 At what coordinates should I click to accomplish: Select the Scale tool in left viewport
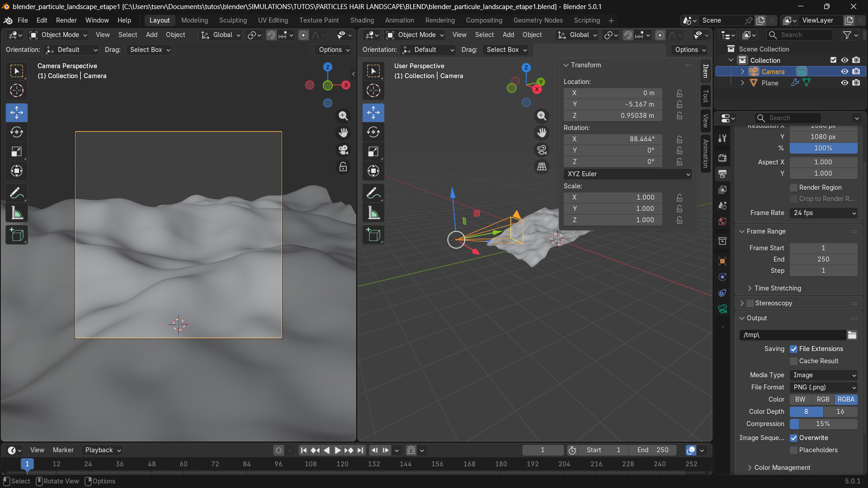click(17, 151)
